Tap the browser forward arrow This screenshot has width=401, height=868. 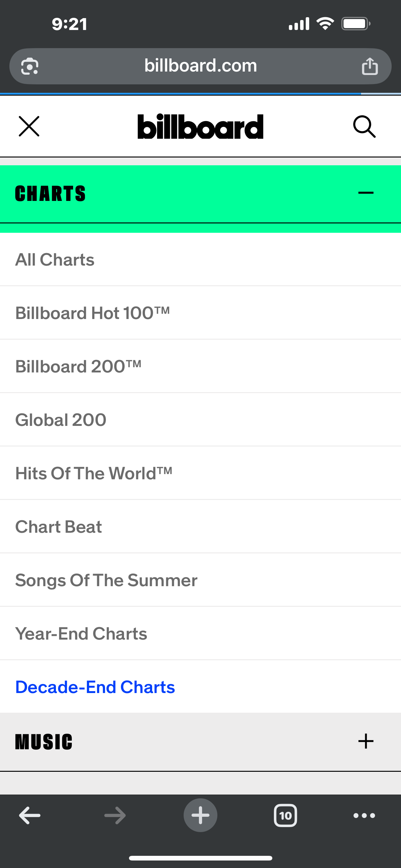pos(115,816)
